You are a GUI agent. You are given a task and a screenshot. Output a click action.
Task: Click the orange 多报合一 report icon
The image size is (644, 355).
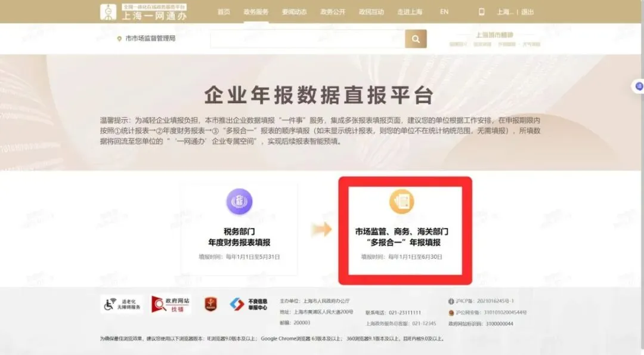click(401, 201)
